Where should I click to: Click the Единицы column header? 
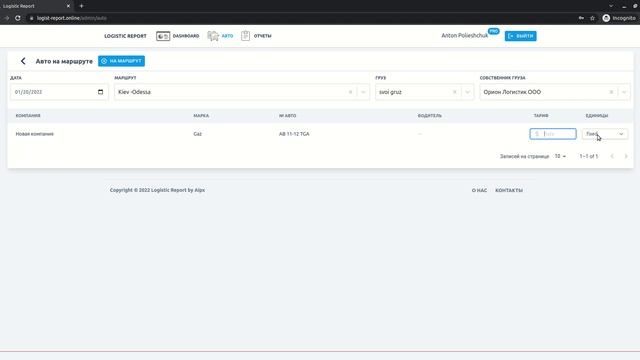point(597,116)
